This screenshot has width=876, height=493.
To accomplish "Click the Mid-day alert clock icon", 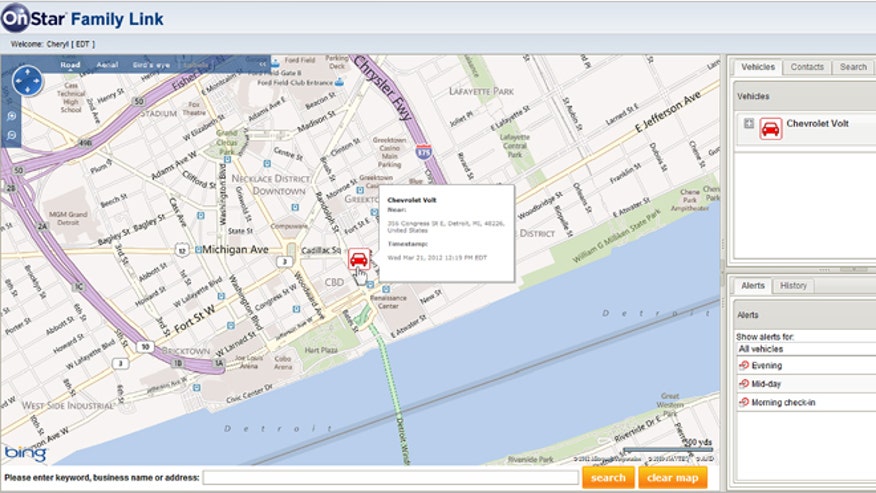I will pyautogui.click(x=744, y=384).
